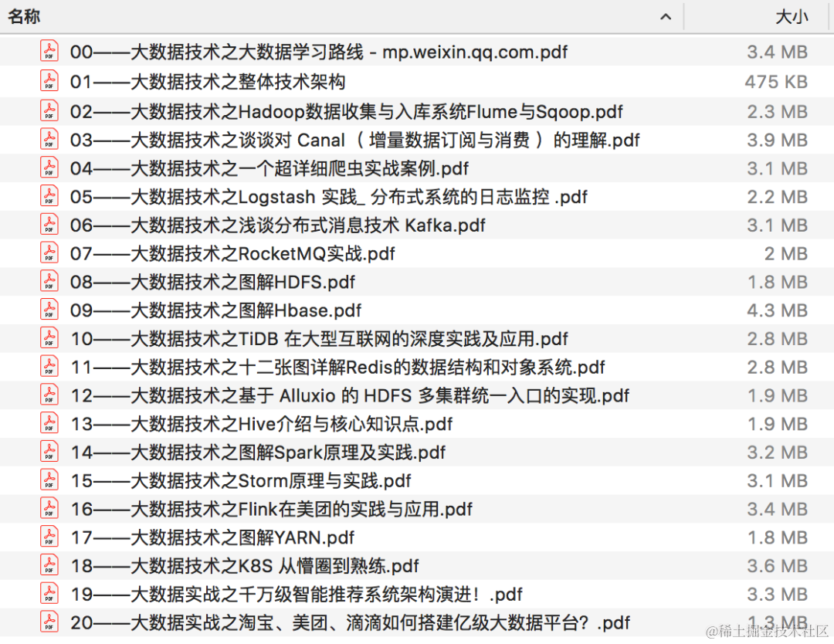Viewport: 834px width, 644px height.
Task: Click the PDF icon for file 01 整体技术架构
Action: click(49, 81)
